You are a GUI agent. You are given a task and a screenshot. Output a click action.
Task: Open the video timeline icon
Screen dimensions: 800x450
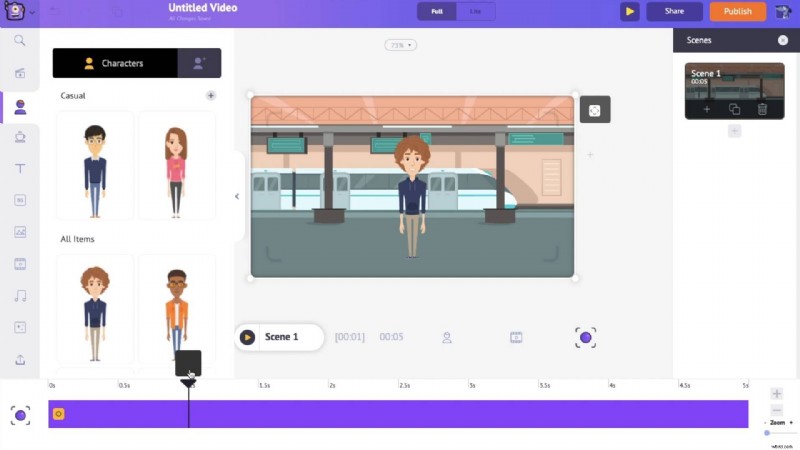pos(516,337)
